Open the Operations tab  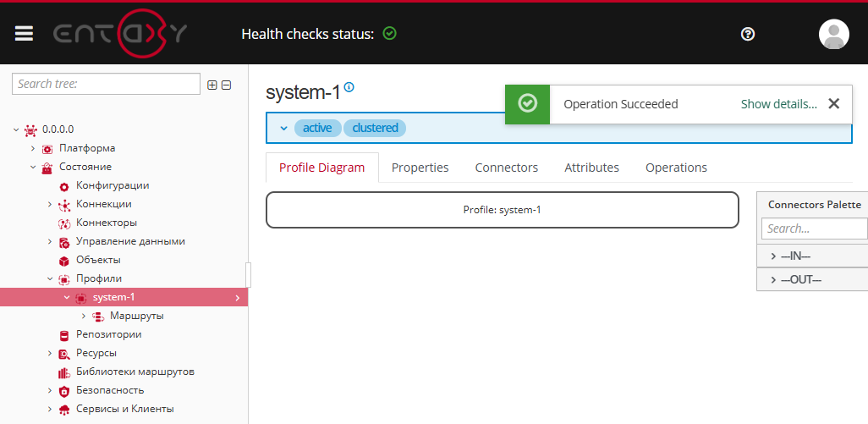click(676, 168)
